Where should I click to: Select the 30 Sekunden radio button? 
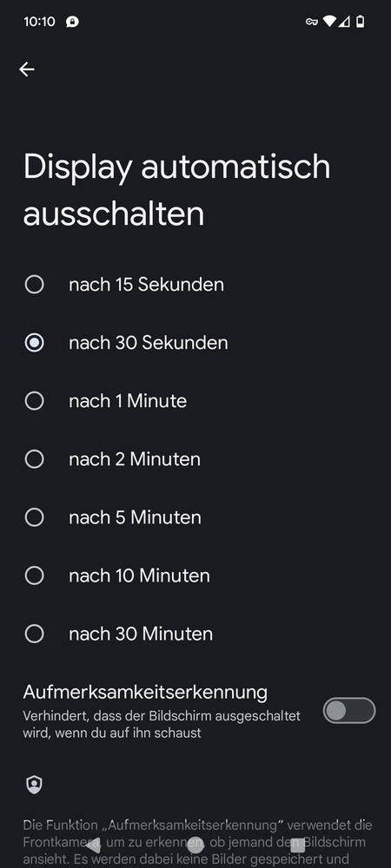(x=35, y=343)
